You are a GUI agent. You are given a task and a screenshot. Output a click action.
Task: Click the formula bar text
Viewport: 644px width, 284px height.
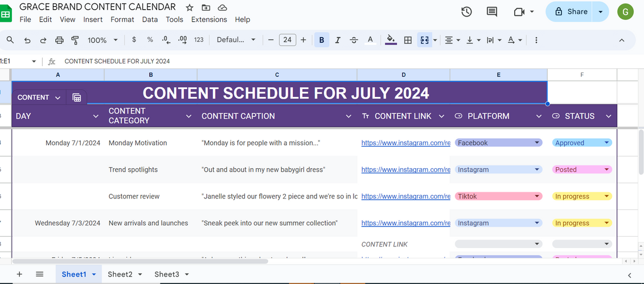point(117,62)
